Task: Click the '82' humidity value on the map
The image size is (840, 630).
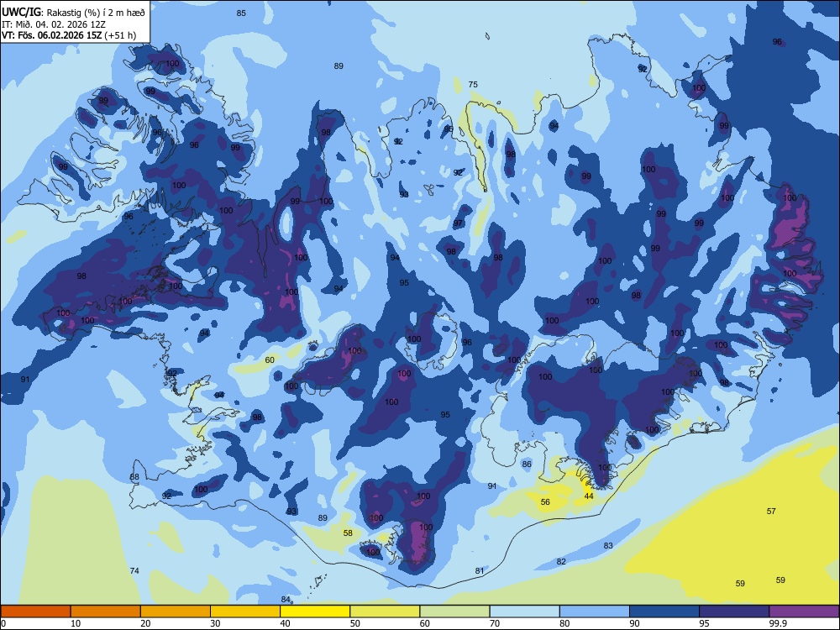Action: click(x=561, y=561)
